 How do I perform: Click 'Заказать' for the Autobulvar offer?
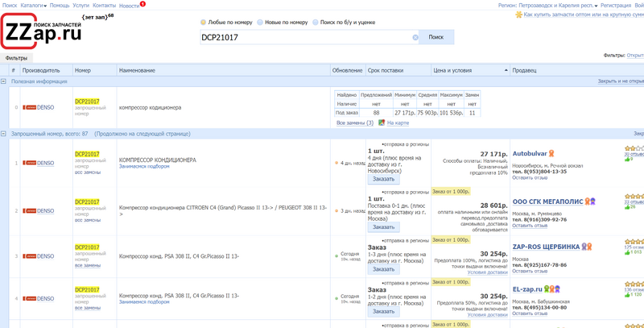pos(383,181)
